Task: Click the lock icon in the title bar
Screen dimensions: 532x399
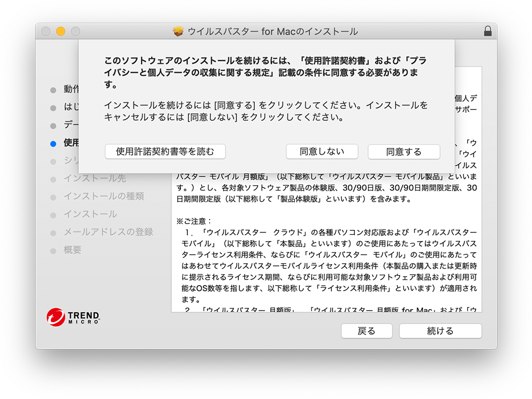Action: pos(487,31)
